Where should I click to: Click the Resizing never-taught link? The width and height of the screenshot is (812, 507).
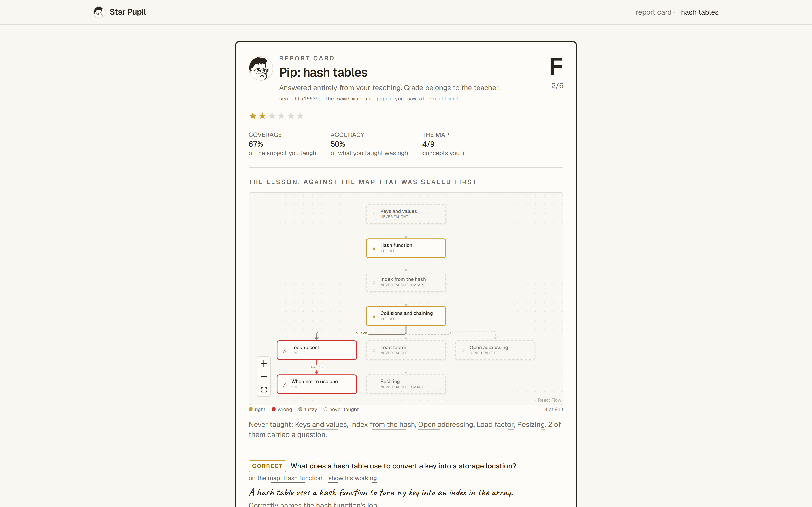(531, 425)
